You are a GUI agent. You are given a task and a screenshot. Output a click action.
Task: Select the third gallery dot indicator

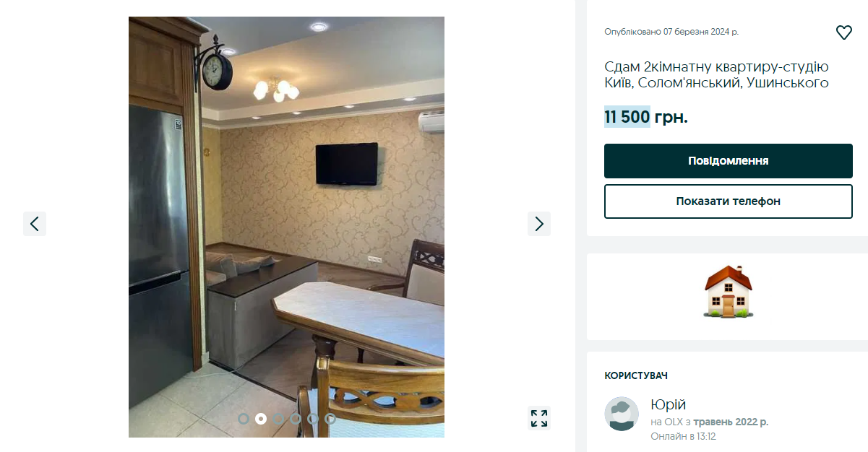pos(278,419)
